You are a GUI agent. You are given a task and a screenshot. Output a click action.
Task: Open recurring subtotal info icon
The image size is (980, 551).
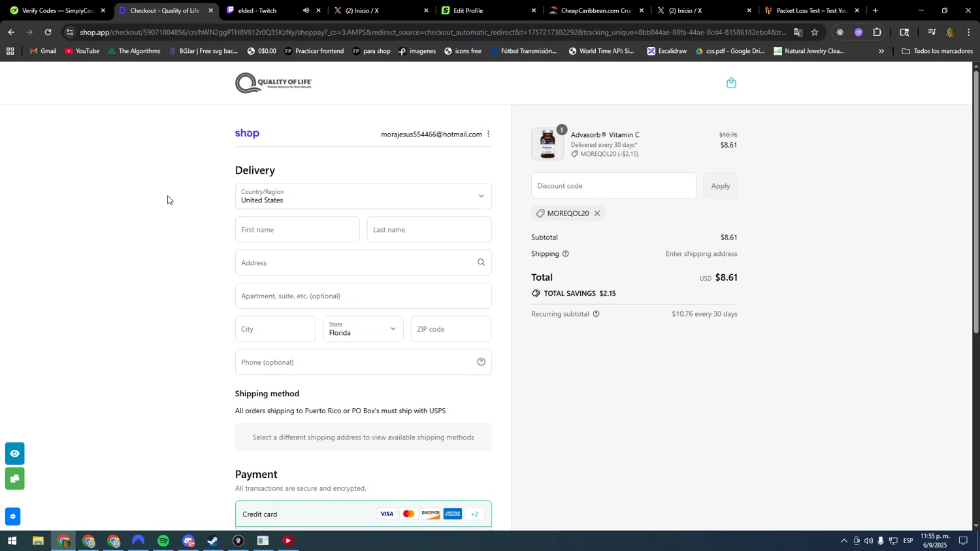tap(596, 314)
